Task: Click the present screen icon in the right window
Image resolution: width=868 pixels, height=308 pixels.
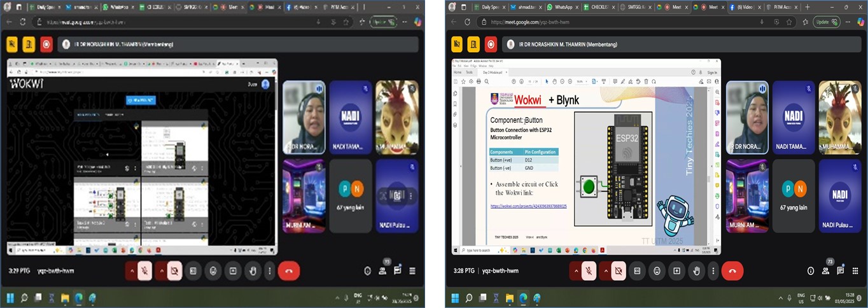Action: click(676, 271)
